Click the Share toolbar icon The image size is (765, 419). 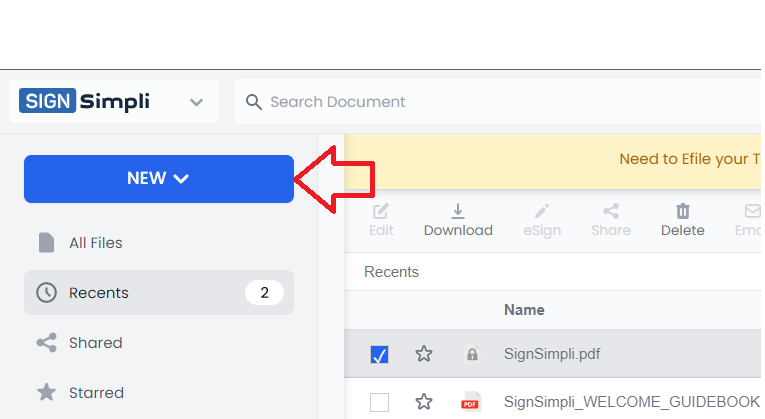[x=610, y=211]
